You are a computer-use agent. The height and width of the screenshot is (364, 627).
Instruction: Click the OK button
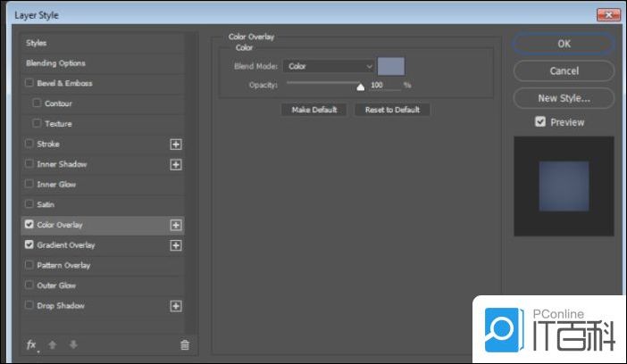pos(564,44)
